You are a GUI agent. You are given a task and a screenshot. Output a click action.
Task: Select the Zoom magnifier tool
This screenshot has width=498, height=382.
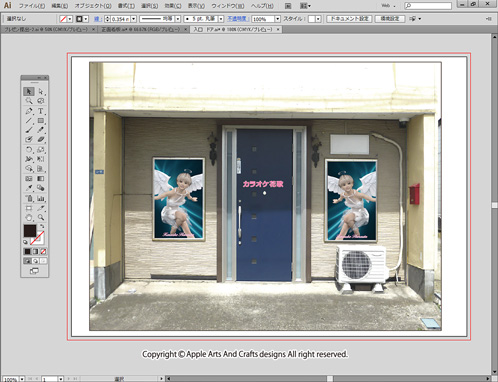pyautogui.click(x=41, y=218)
